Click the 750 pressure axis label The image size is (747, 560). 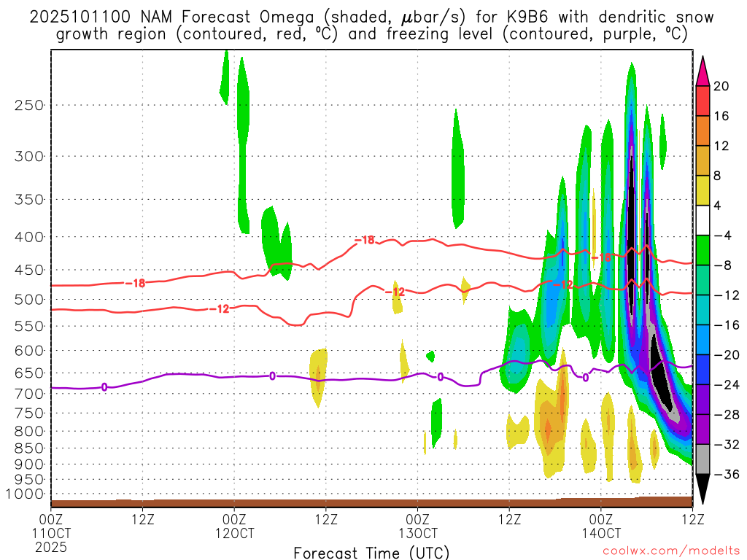pyautogui.click(x=29, y=413)
